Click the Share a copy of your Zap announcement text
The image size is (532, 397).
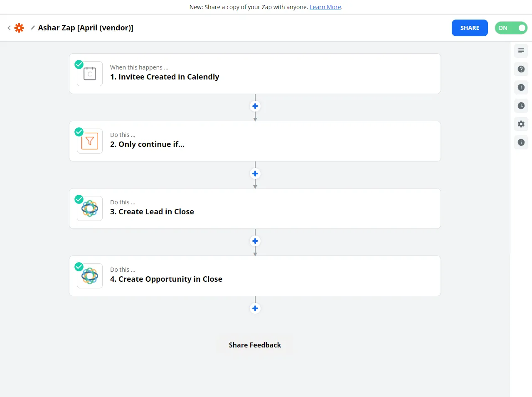pos(249,7)
